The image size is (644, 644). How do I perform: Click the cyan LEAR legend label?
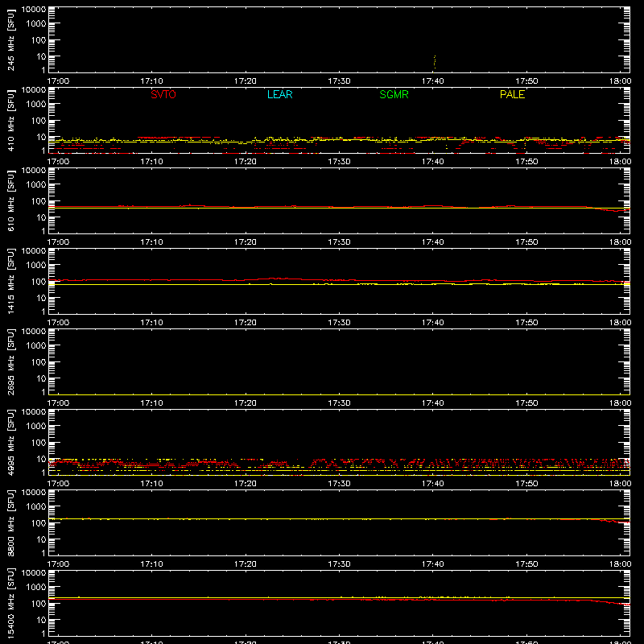click(279, 94)
